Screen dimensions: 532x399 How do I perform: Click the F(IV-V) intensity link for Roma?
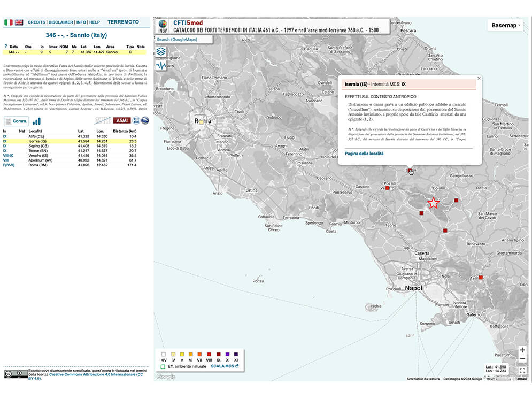[9, 165]
